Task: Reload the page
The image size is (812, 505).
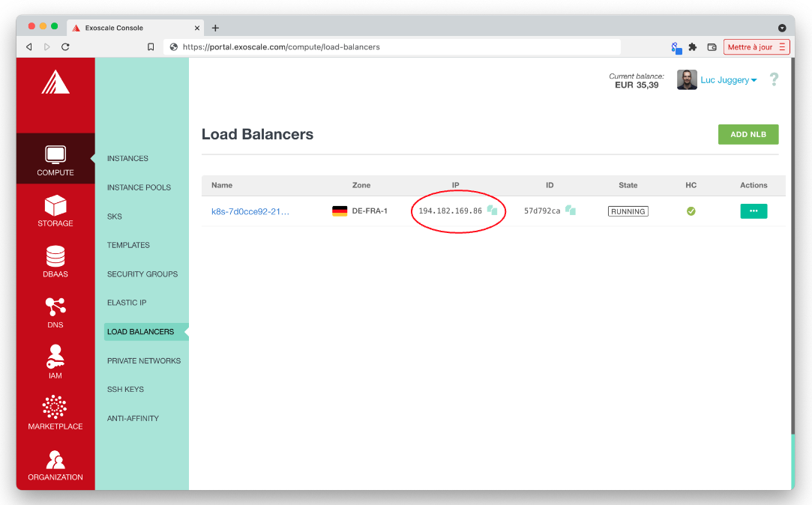Action: point(65,46)
